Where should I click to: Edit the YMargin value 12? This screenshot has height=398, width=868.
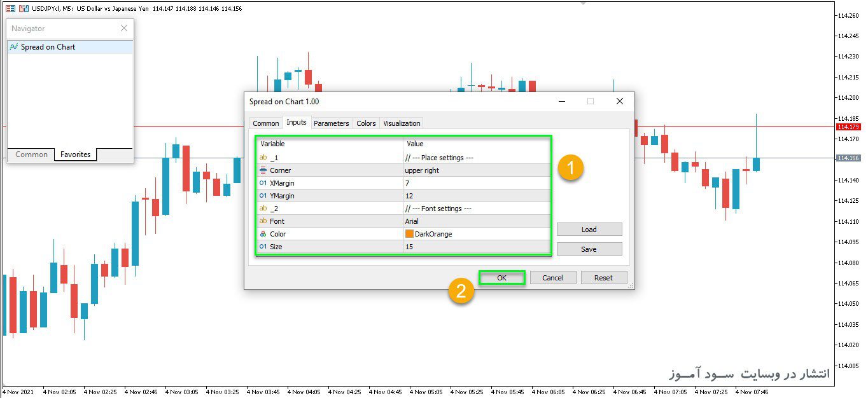tap(477, 196)
